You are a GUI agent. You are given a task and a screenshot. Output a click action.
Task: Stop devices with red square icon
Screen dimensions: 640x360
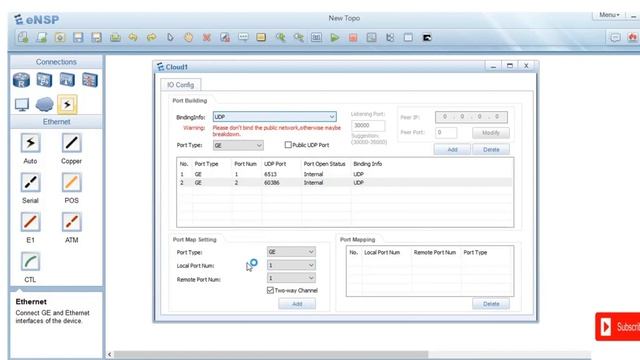point(353,38)
